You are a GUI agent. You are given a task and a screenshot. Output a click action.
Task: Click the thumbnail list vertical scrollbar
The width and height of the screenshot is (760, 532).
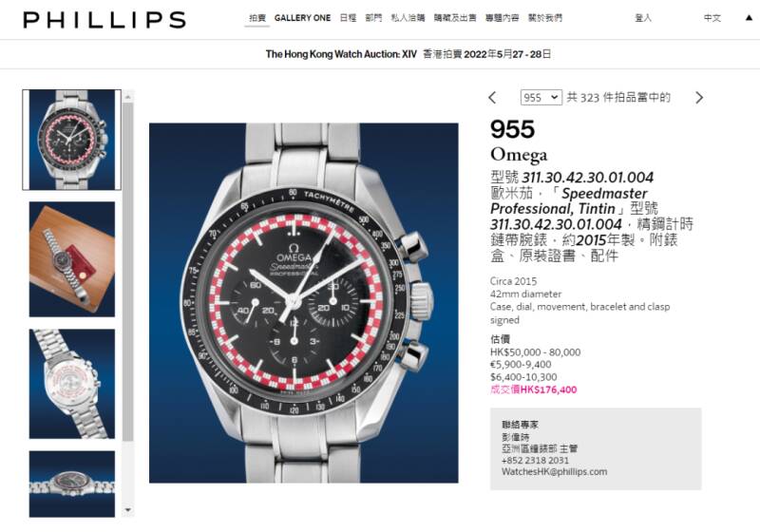click(x=128, y=272)
